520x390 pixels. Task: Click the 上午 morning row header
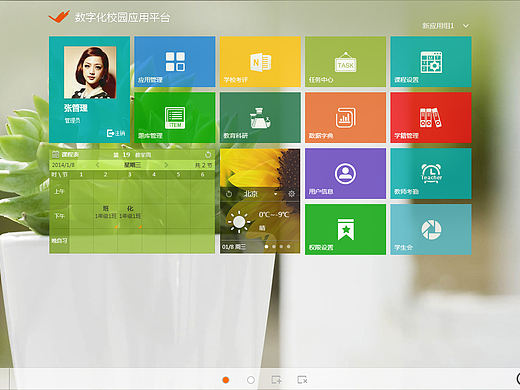(59, 192)
